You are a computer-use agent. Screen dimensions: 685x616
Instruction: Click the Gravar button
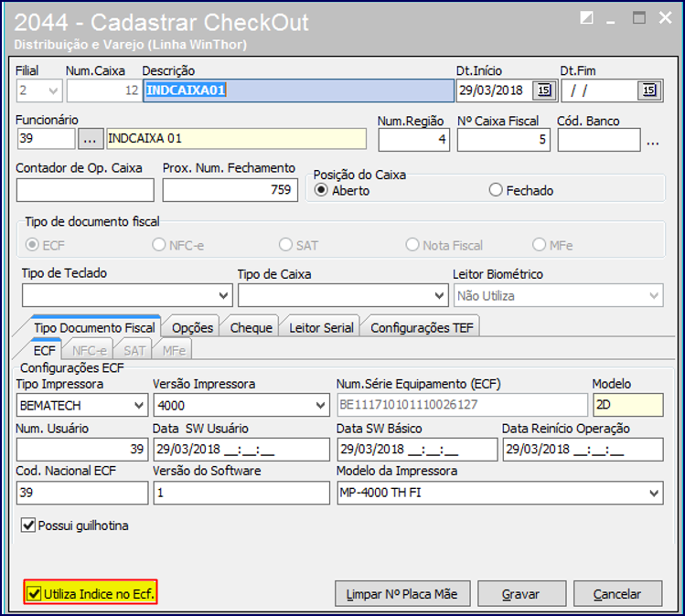[x=521, y=594]
